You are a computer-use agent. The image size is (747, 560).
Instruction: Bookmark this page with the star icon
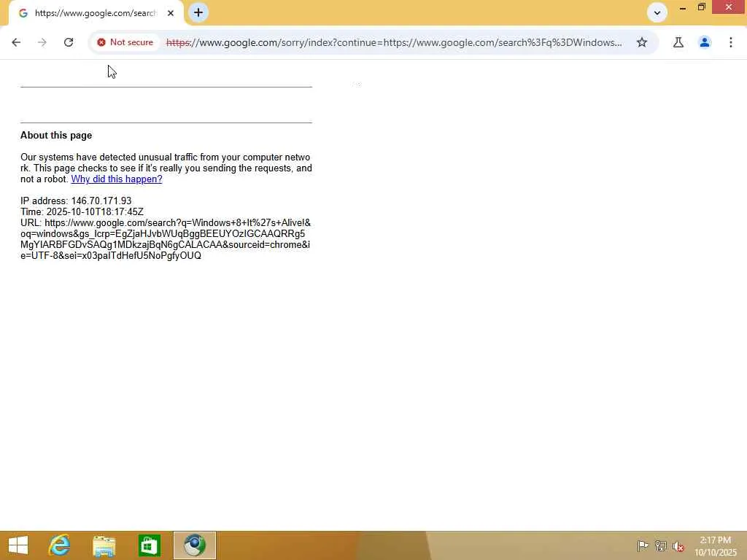coord(642,42)
